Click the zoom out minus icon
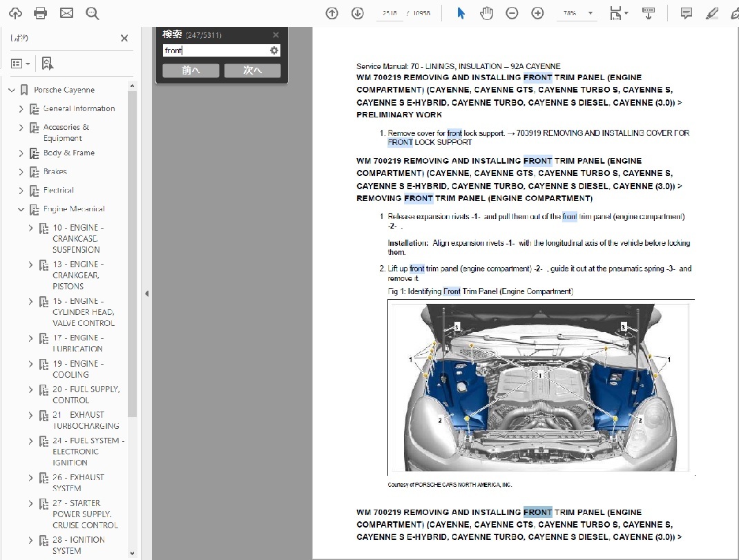The width and height of the screenshot is (739, 560). coord(512,13)
